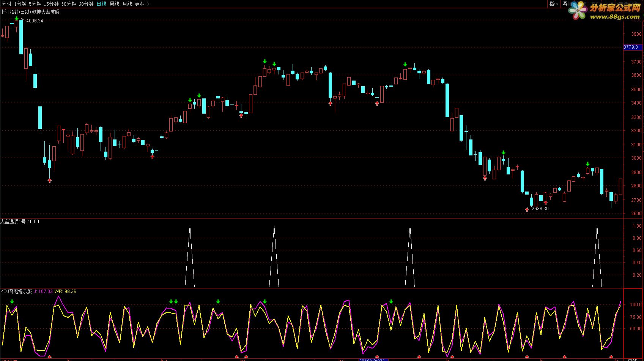The width and height of the screenshot is (644, 361).
Task: Click the 大盘逃顶1号 indicator label
Action: coord(13,222)
